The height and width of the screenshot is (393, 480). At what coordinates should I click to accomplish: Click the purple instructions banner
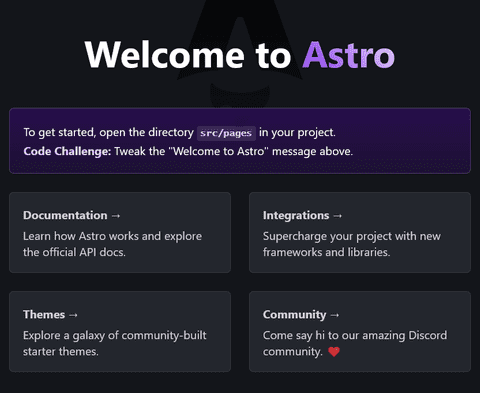(240, 141)
